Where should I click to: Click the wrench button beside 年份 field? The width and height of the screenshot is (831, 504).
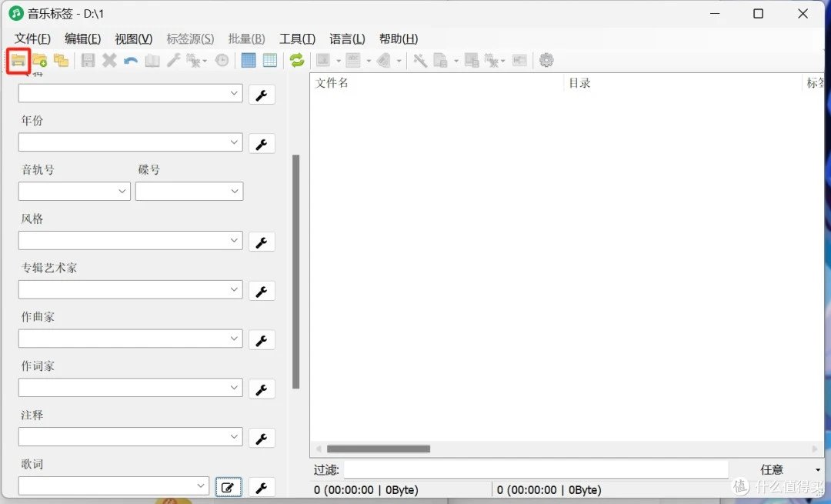tap(262, 144)
